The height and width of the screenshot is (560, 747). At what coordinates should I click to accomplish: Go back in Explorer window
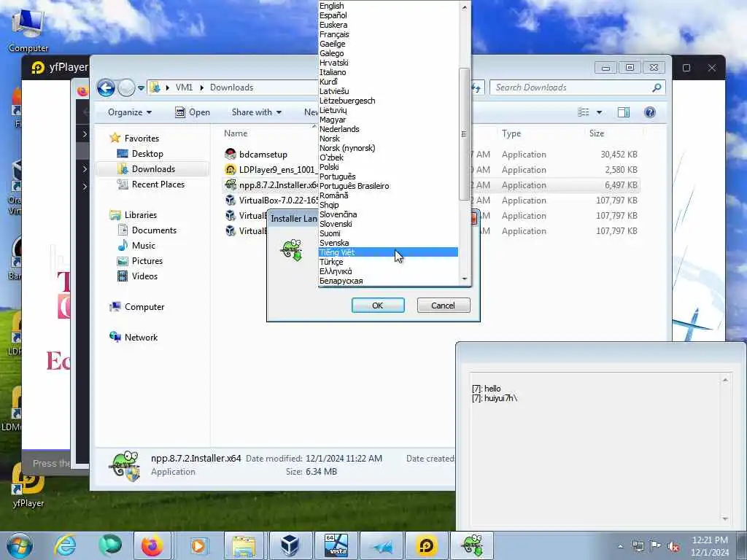click(106, 87)
